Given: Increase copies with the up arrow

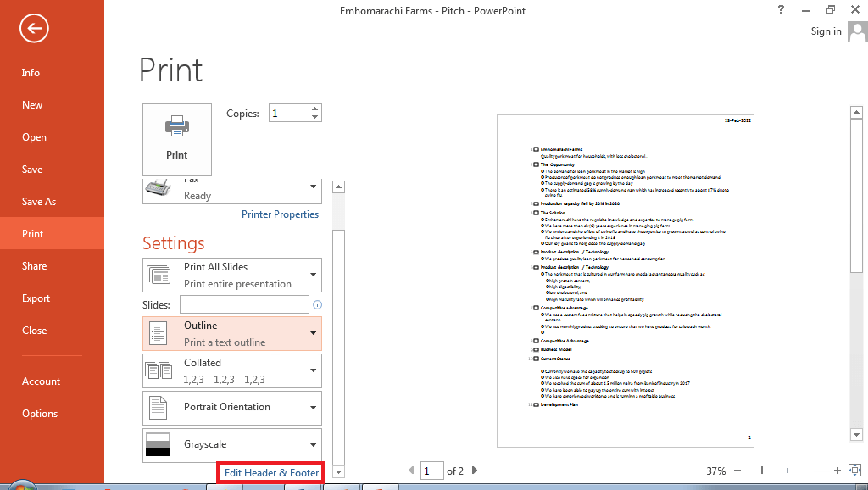Looking at the screenshot, I should 314,109.
